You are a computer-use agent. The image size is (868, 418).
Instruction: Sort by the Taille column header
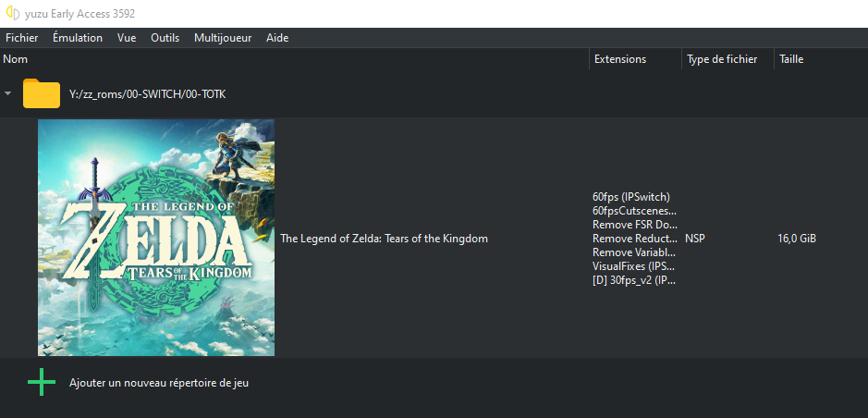791,59
